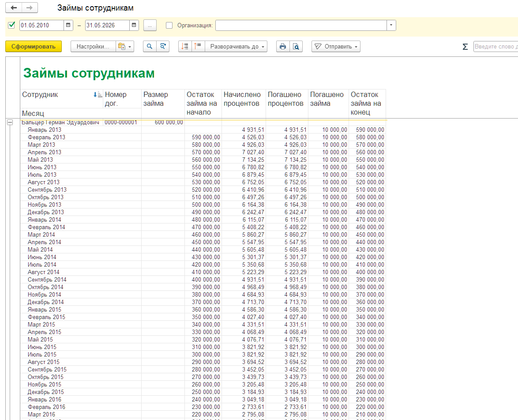518x420 pixels.
Task: Select the Май 2015 row label
Action: coord(40,340)
